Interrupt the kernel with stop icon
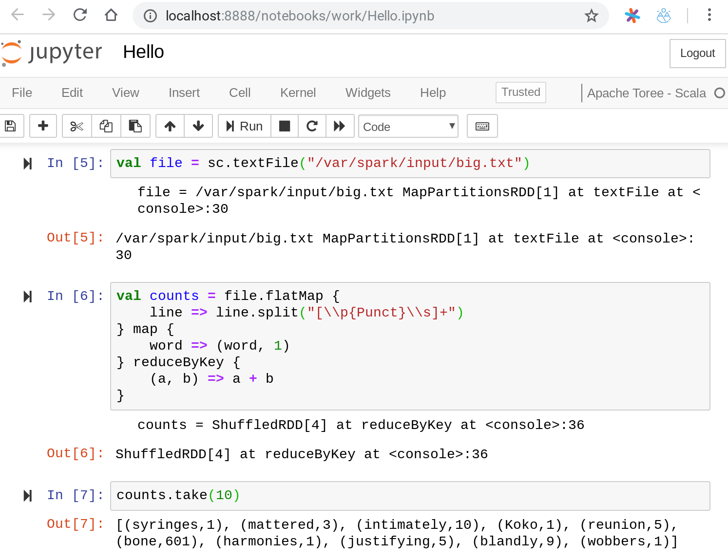This screenshot has height=560, width=728. [x=285, y=126]
